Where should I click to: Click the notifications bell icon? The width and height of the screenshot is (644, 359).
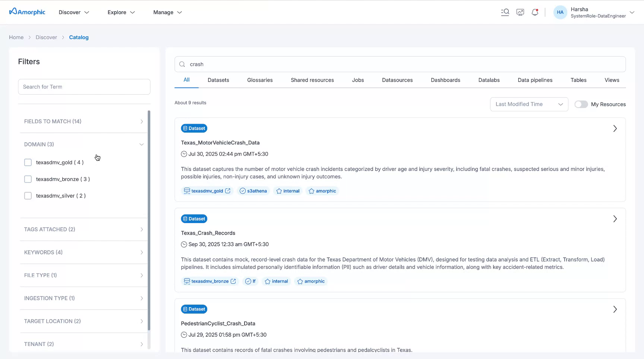[x=535, y=12]
